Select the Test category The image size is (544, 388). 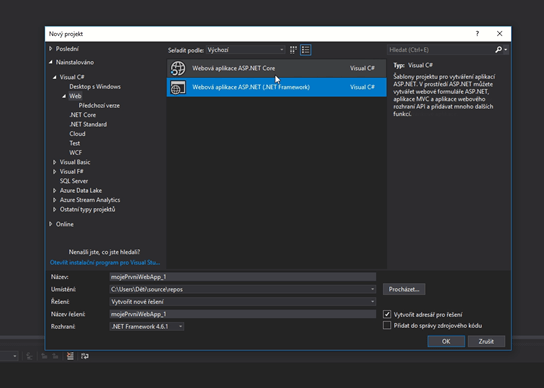click(x=75, y=143)
